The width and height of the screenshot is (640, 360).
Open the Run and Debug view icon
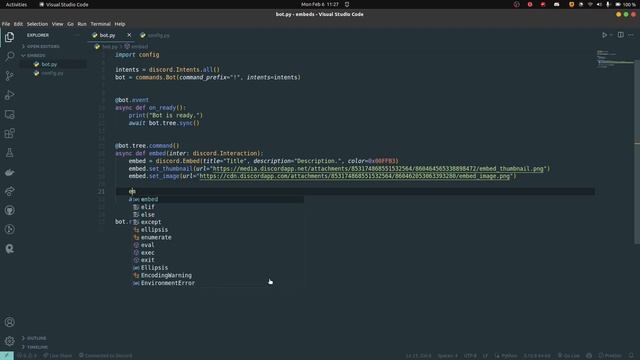click(9, 95)
